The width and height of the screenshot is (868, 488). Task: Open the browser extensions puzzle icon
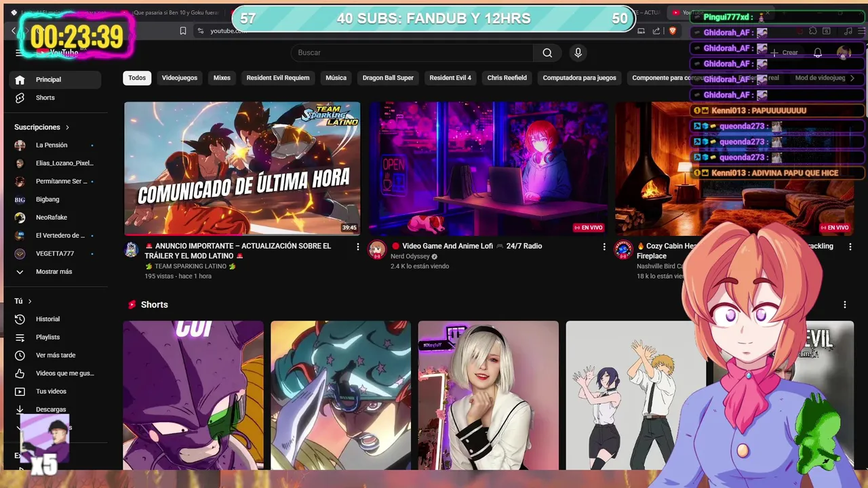pyautogui.click(x=812, y=31)
